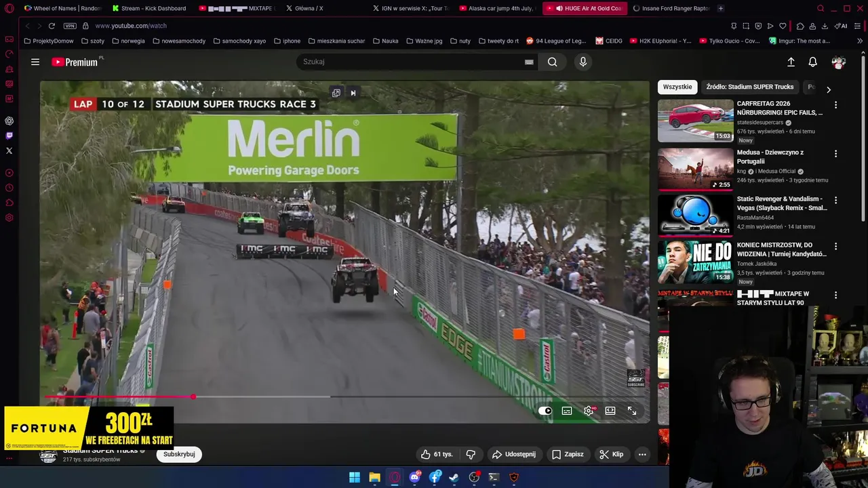Viewport: 868px width, 488px height.
Task: Open options menu for Medusa video
Action: 835,154
